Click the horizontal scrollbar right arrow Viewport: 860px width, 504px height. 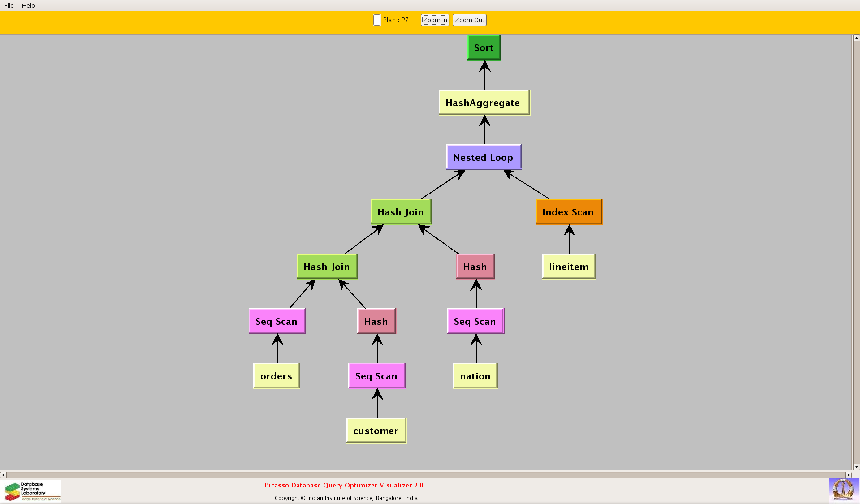click(848, 475)
